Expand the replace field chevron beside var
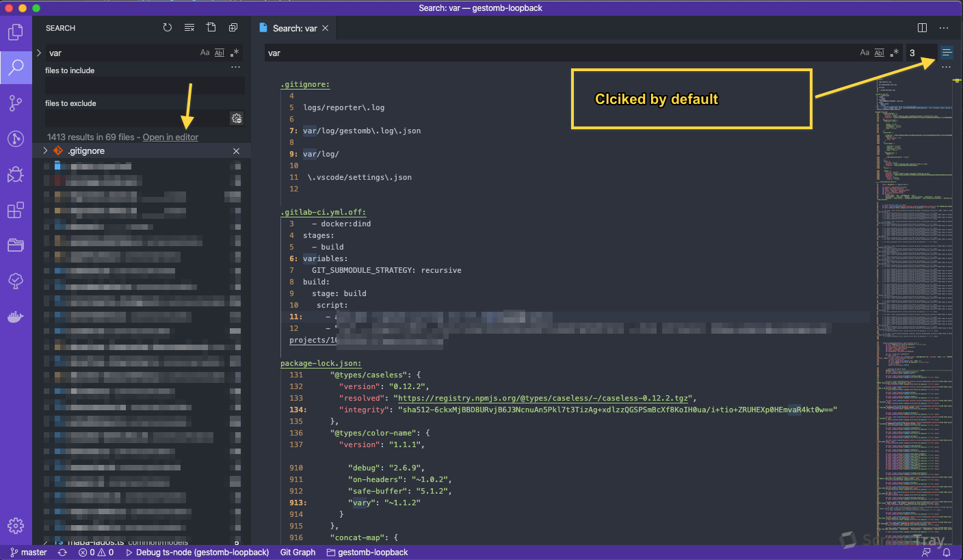 pos(40,53)
